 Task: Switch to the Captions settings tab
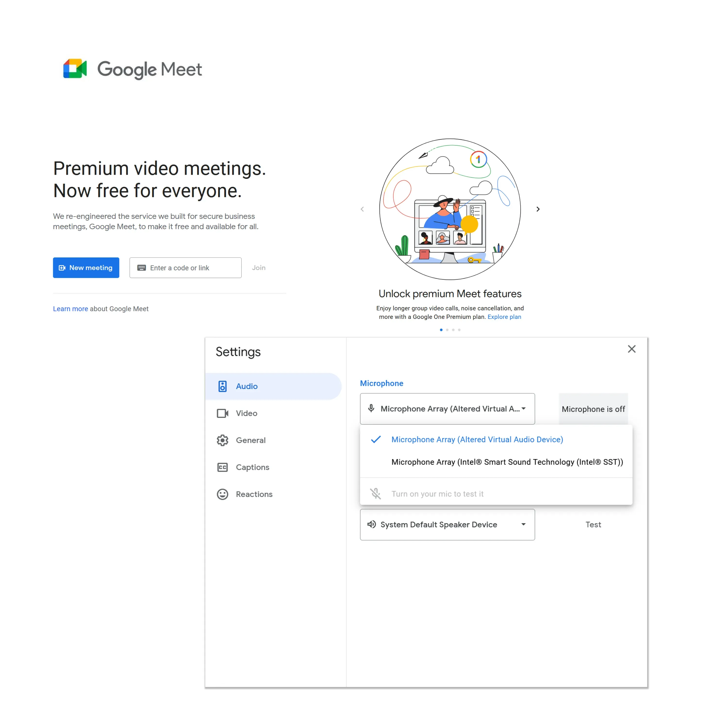tap(273, 467)
